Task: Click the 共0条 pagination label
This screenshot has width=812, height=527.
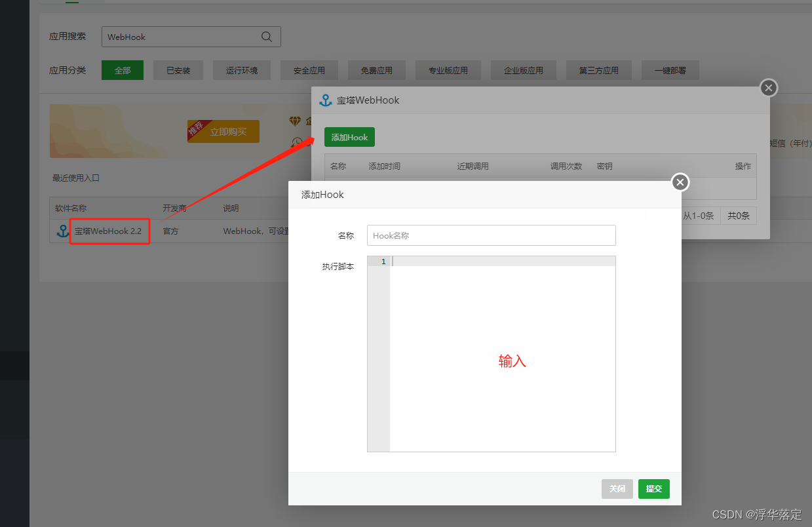Action: pos(739,215)
